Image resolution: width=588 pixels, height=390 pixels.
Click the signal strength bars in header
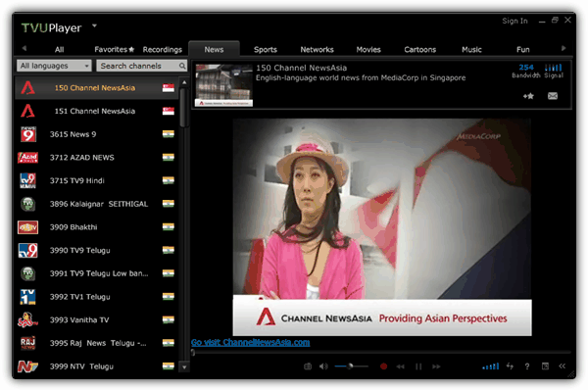[554, 68]
